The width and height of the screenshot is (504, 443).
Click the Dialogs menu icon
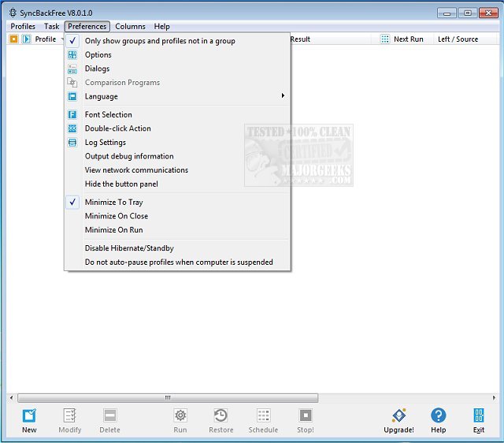[x=72, y=69]
